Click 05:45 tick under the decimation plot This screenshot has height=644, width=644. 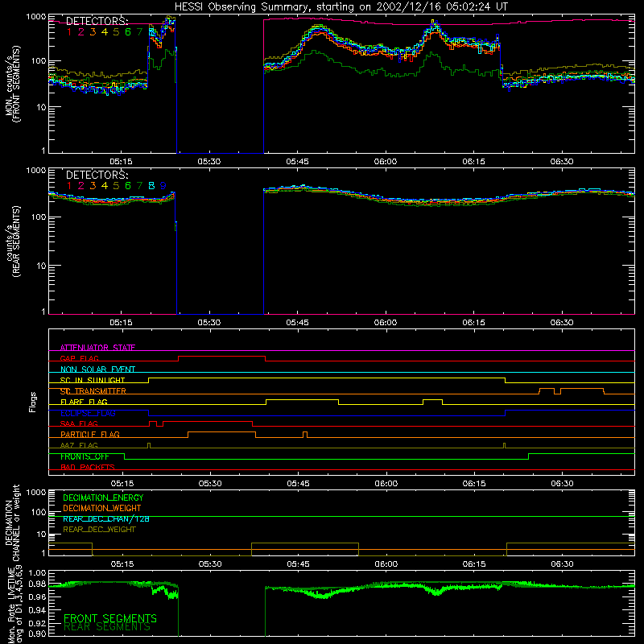pyautogui.click(x=298, y=564)
